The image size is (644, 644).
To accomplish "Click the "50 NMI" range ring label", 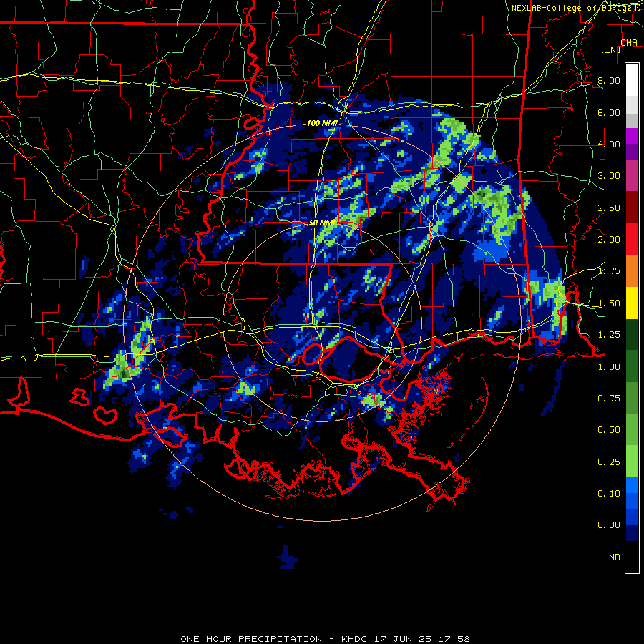I will [323, 223].
